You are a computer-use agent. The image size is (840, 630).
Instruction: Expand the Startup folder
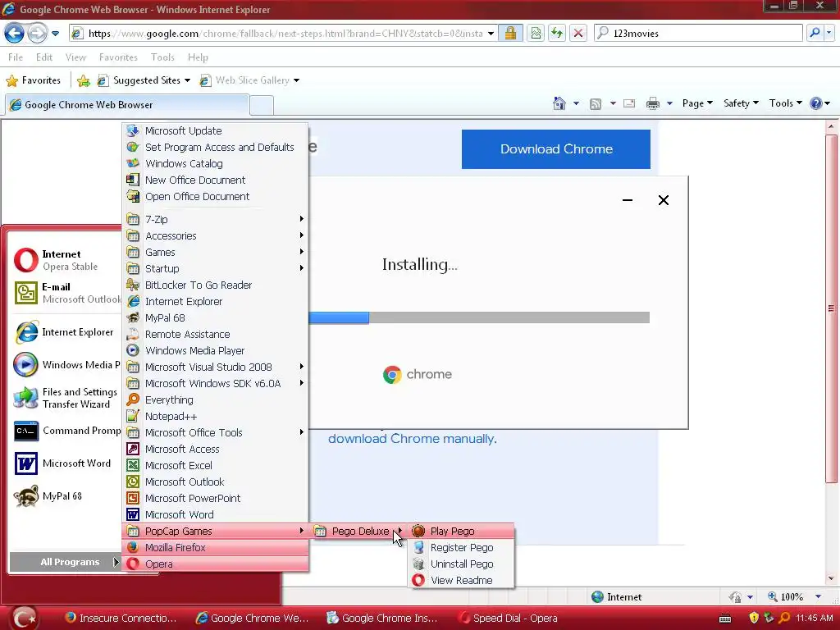[216, 268]
